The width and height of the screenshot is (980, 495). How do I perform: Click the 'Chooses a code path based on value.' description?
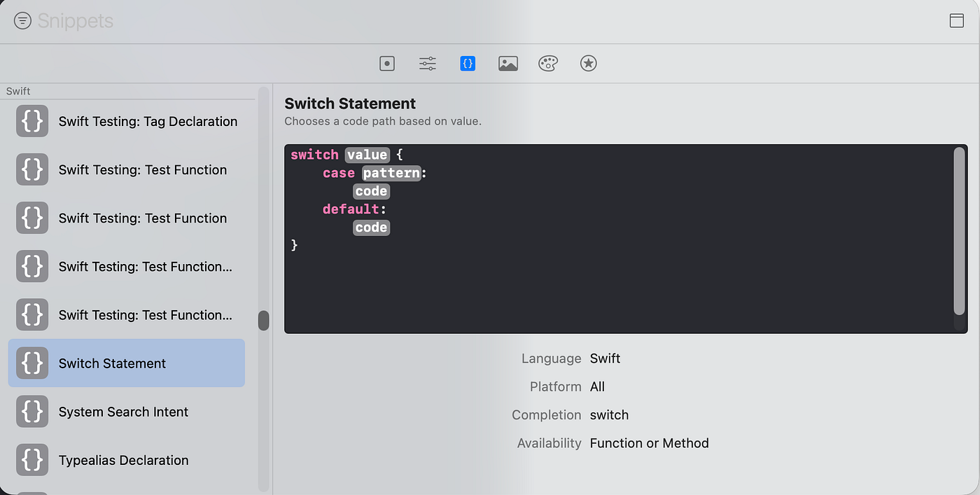pos(383,121)
